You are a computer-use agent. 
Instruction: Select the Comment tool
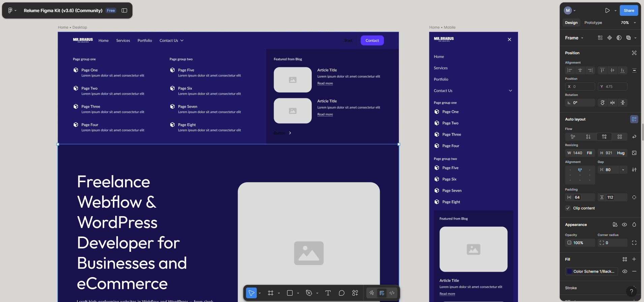coord(341,293)
